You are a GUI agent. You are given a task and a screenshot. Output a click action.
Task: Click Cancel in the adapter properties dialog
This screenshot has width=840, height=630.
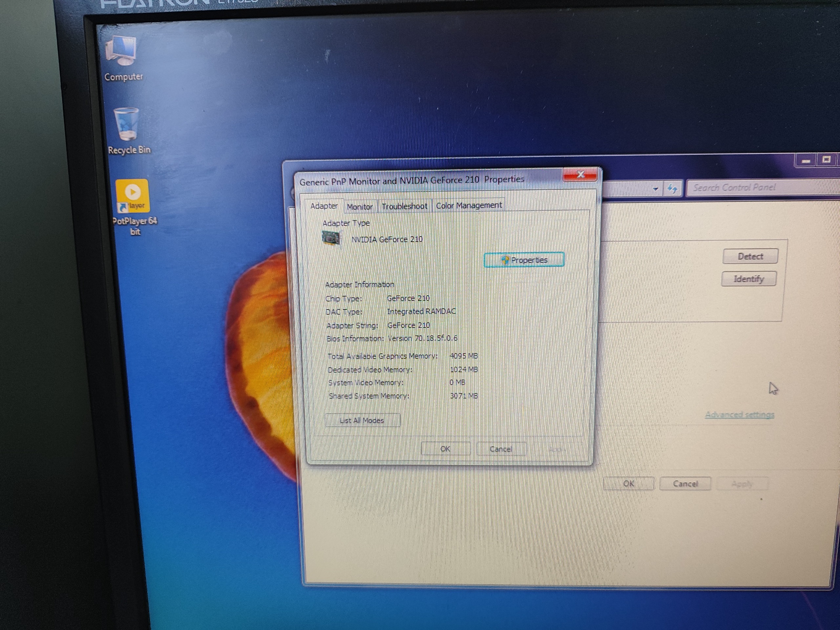tap(501, 449)
